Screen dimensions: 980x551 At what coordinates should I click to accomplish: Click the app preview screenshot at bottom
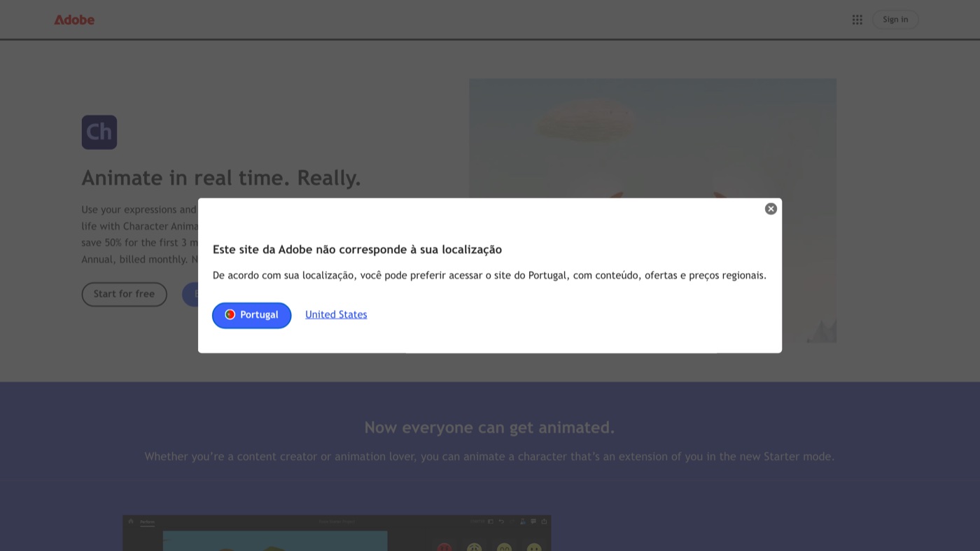pos(337,533)
